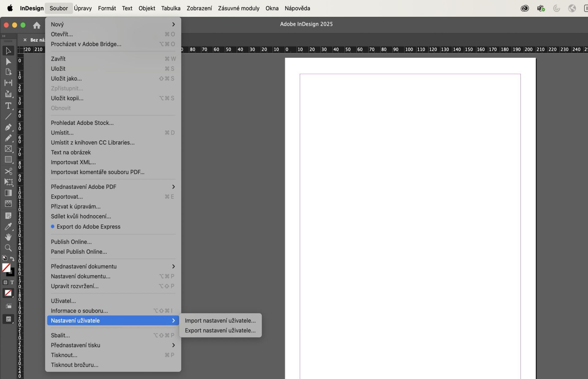Screen dimensions: 588x379
Task: Open the Zobrazení menu
Action: [x=199, y=8]
